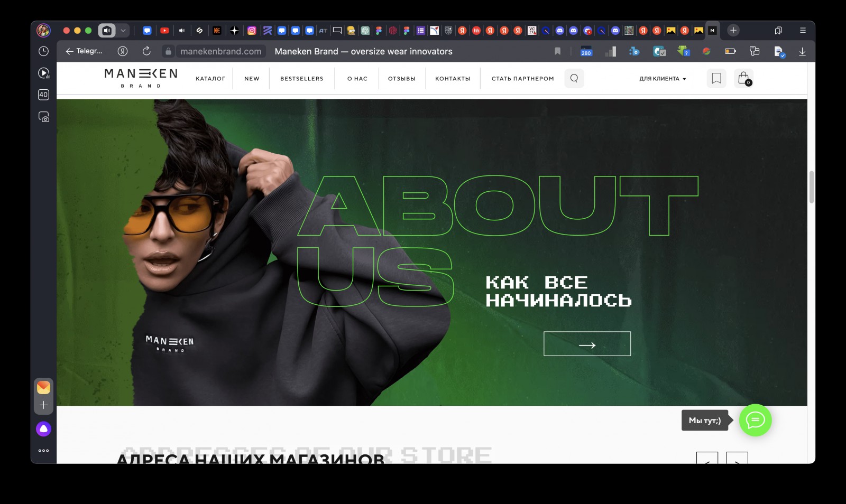Open the Yandex Mail sidebar icon
The height and width of the screenshot is (504, 846).
pos(43,387)
